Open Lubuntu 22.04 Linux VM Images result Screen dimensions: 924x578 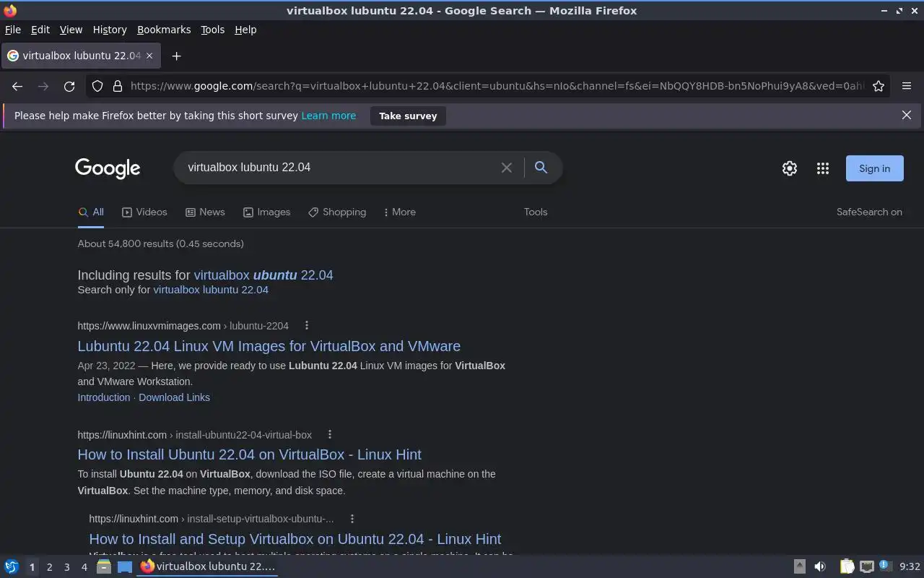[269, 346]
